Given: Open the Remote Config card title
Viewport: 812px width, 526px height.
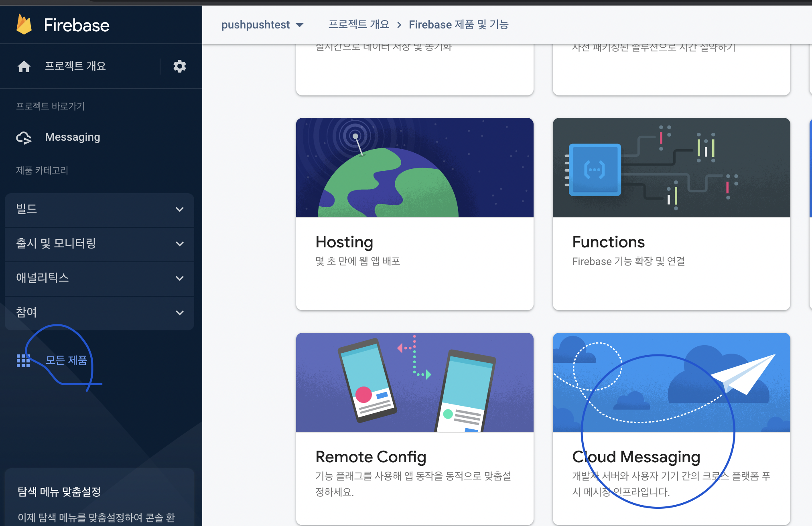Looking at the screenshot, I should point(371,457).
